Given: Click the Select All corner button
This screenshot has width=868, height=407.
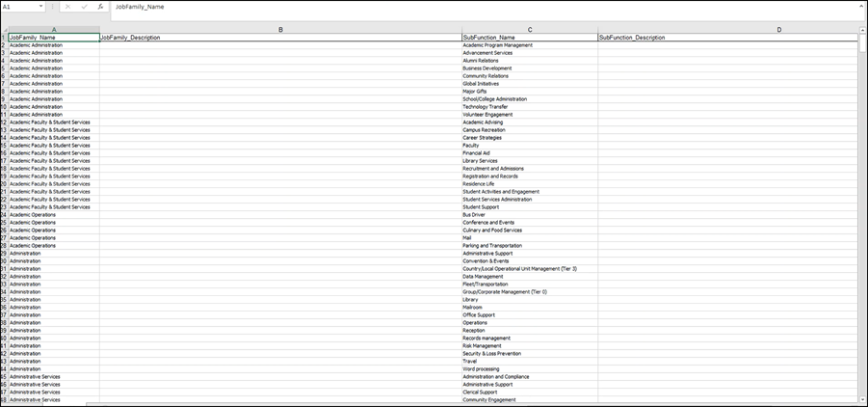Looking at the screenshot, I should pos(3,30).
